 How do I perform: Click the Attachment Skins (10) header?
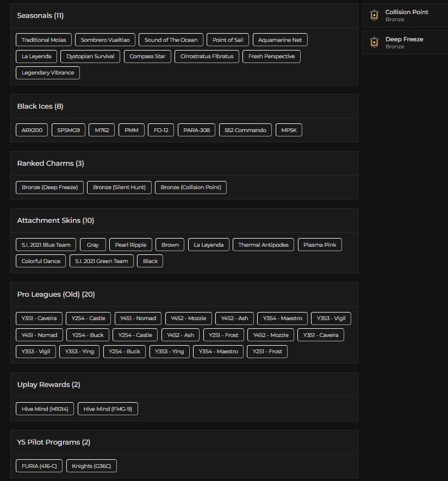[x=55, y=221]
